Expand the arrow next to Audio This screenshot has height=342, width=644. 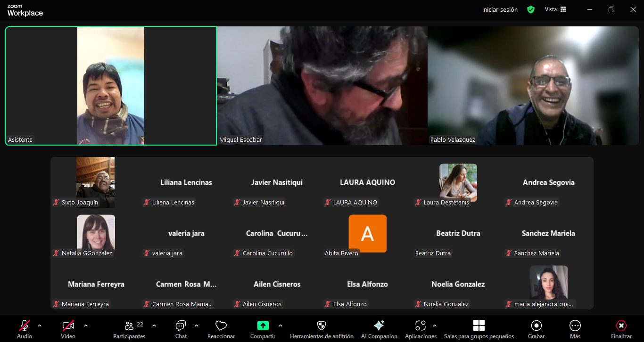40,326
